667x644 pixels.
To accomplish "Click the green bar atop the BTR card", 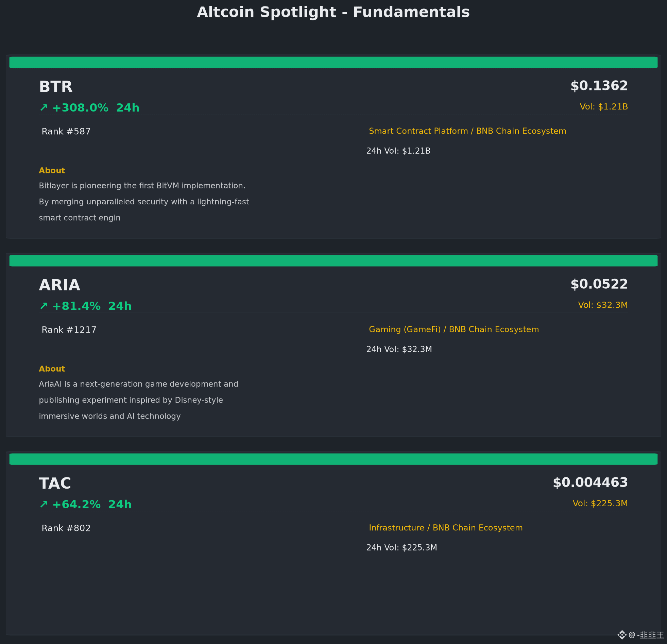I will (333, 62).
